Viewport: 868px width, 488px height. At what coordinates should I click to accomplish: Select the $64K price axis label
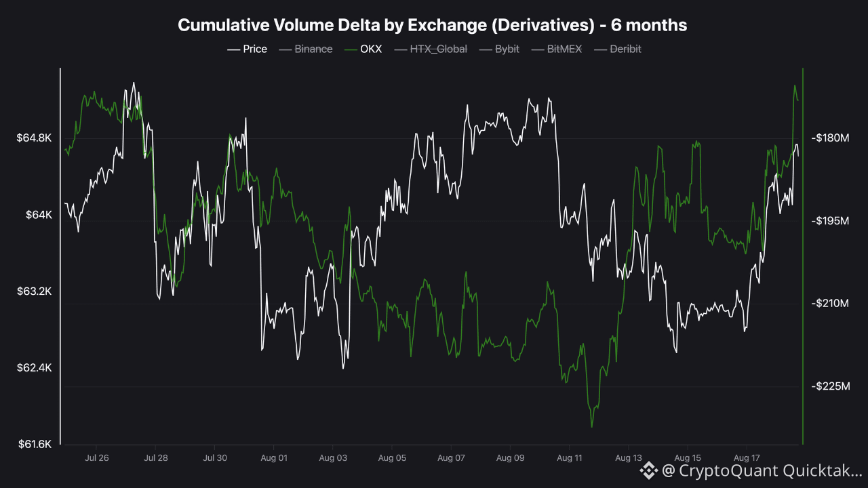pyautogui.click(x=39, y=215)
